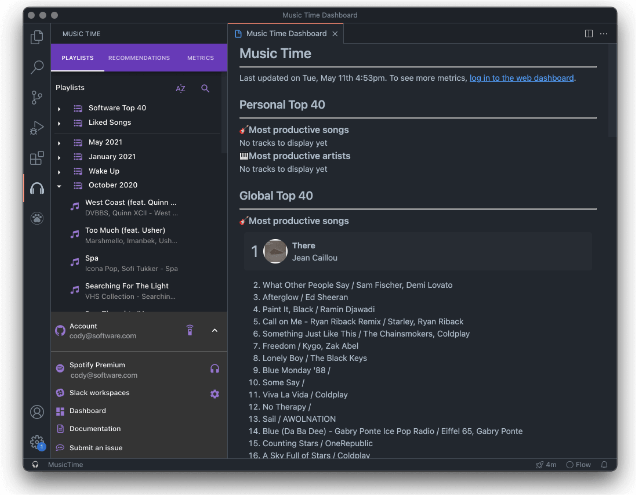Image resolution: width=636 pixels, height=495 pixels.
Task: Expand the May 2021 playlist
Action: pos(59,143)
